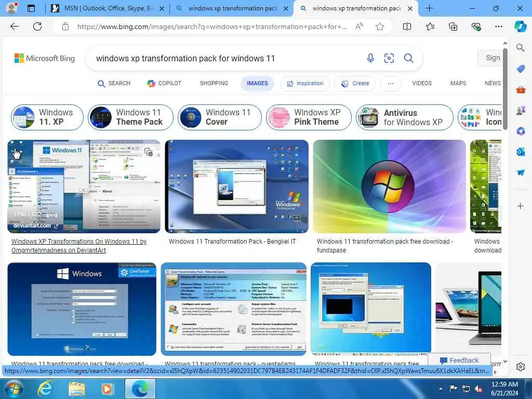
Task: Select the SHOPPING tab
Action: tap(214, 84)
